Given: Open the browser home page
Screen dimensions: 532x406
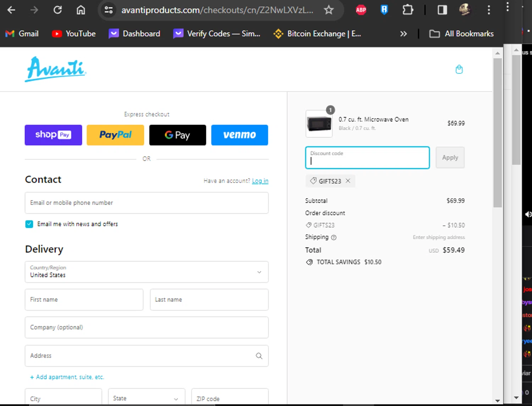Looking at the screenshot, I should tap(81, 10).
